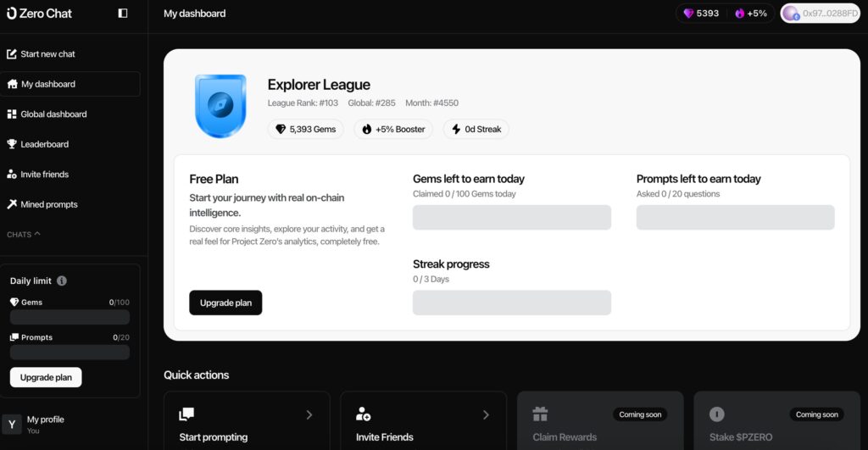
Task: Click the +5% Booster chip label
Action: tap(400, 129)
